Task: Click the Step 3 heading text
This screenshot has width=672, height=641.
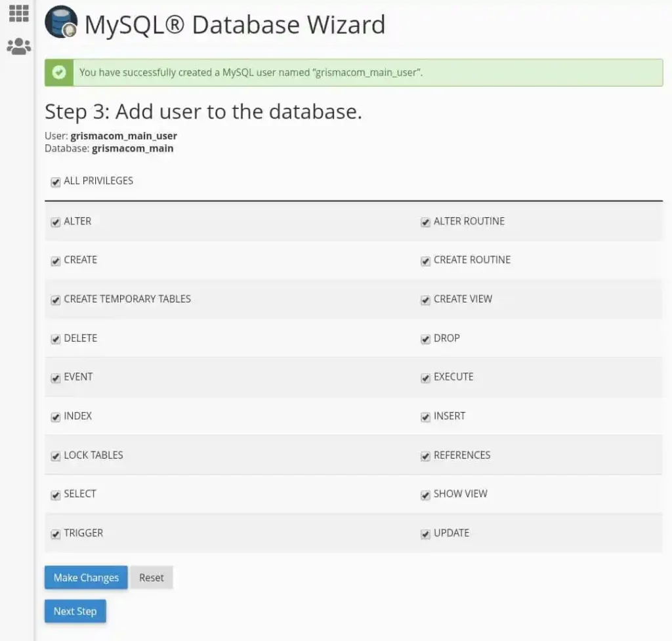Action: click(203, 112)
